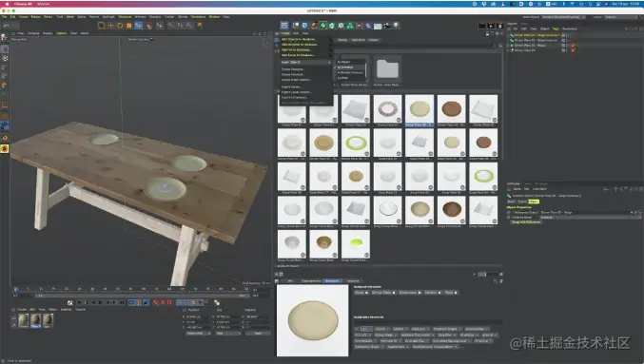Select the Move tool icon
This screenshot has width=644, height=364.
(110, 26)
